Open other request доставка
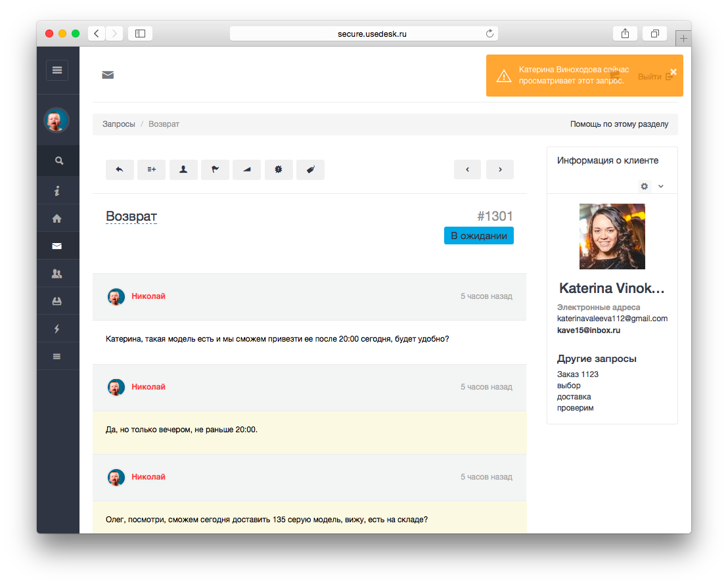The width and height of the screenshot is (728, 586). pyautogui.click(x=574, y=397)
